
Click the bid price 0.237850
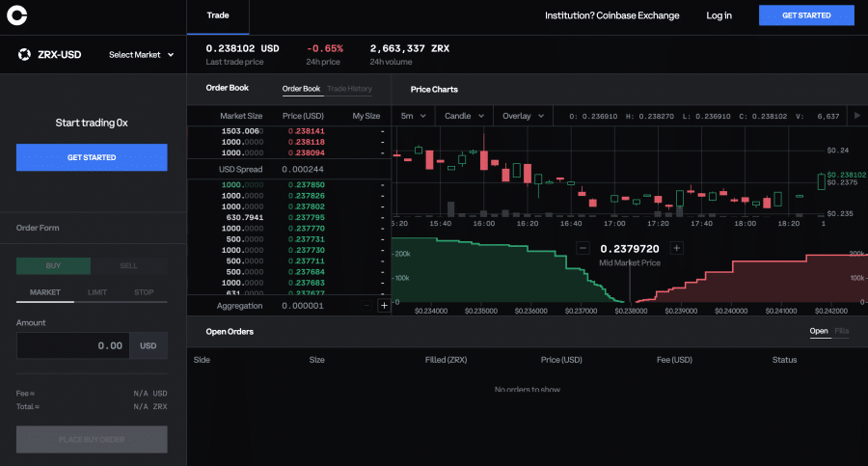point(306,185)
